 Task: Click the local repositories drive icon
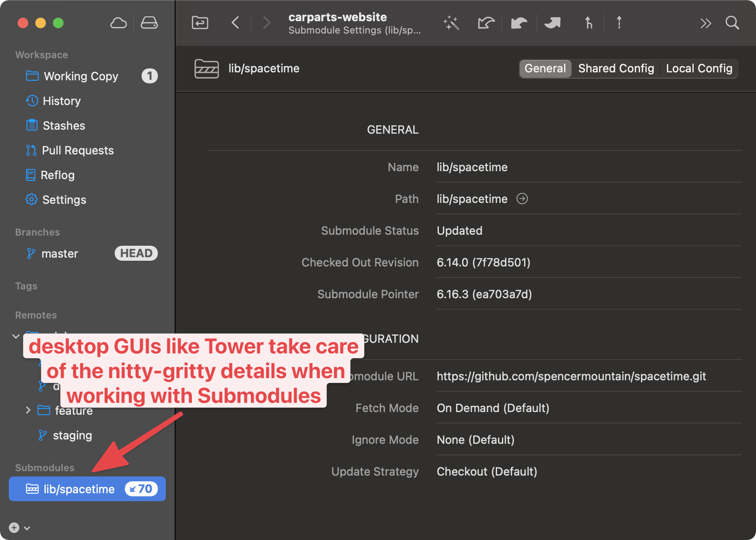pyautogui.click(x=149, y=23)
